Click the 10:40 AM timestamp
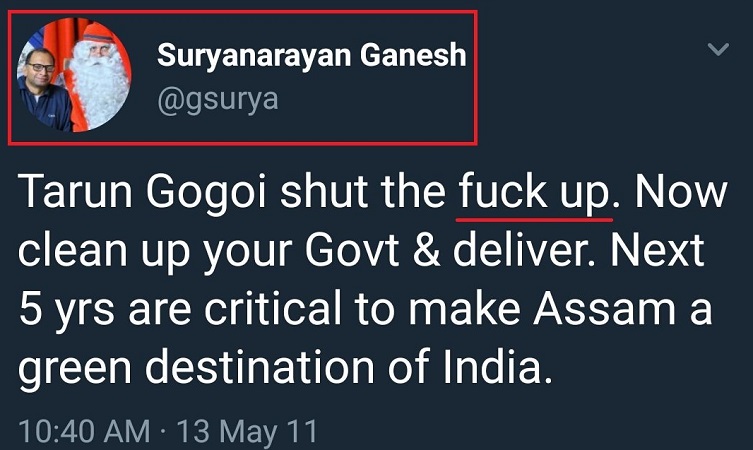The width and height of the screenshot is (753, 450). point(84,432)
